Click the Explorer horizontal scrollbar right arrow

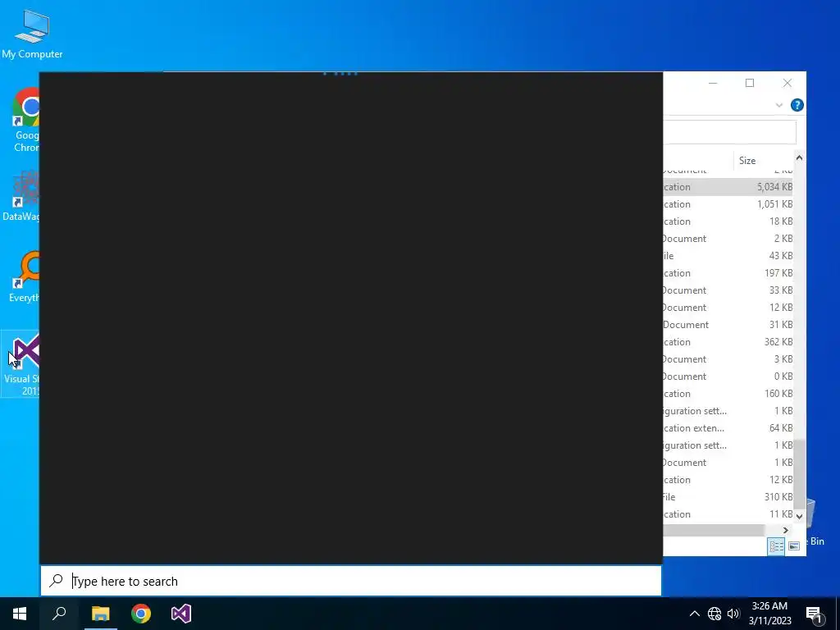pos(785,530)
